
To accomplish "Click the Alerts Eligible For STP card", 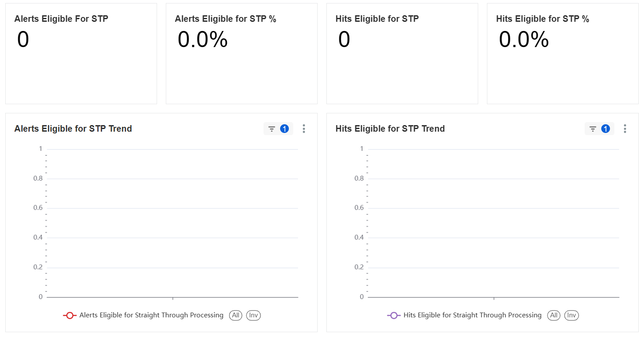I will click(x=81, y=54).
